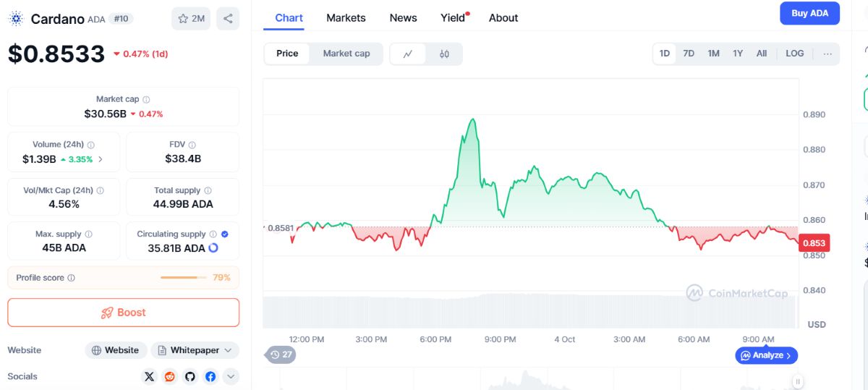The width and height of the screenshot is (868, 390).
Task: Click the 0.853 current price tag on chart axis
Action: point(814,244)
